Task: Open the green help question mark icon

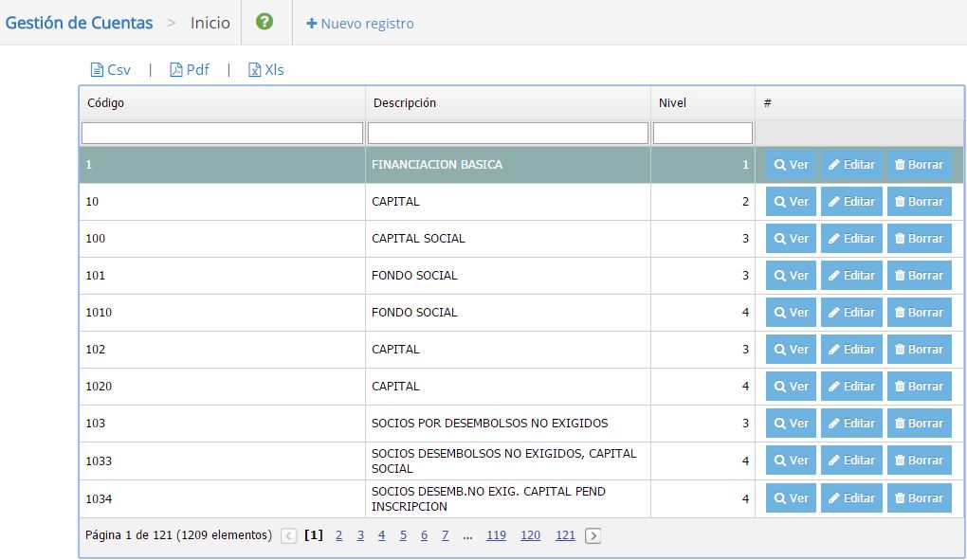Action: tap(265, 22)
